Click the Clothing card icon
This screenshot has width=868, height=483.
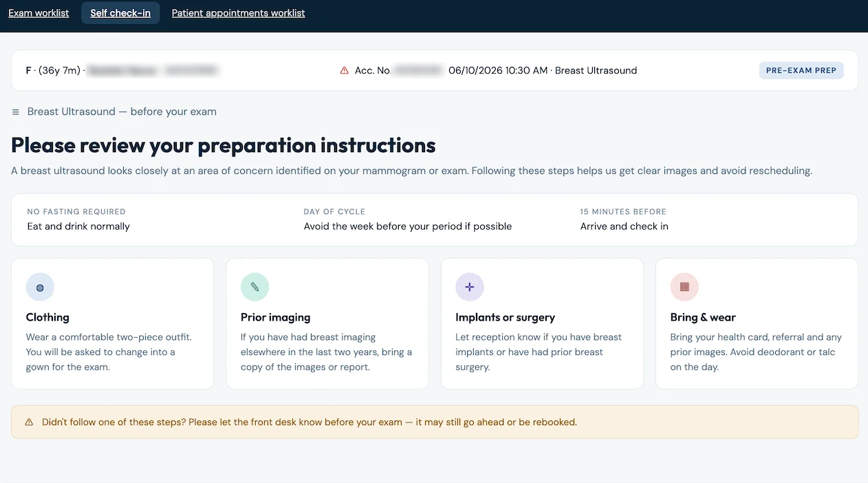tap(40, 287)
